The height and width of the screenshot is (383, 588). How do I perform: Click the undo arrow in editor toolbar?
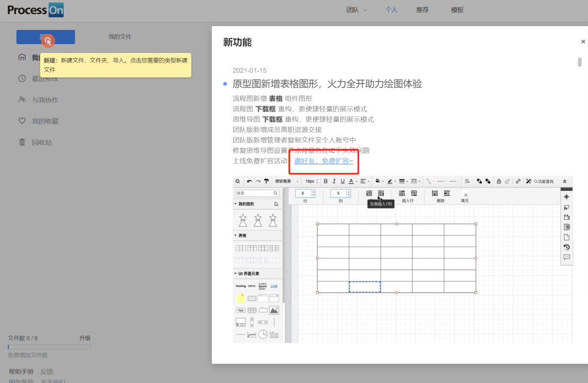[x=249, y=181]
